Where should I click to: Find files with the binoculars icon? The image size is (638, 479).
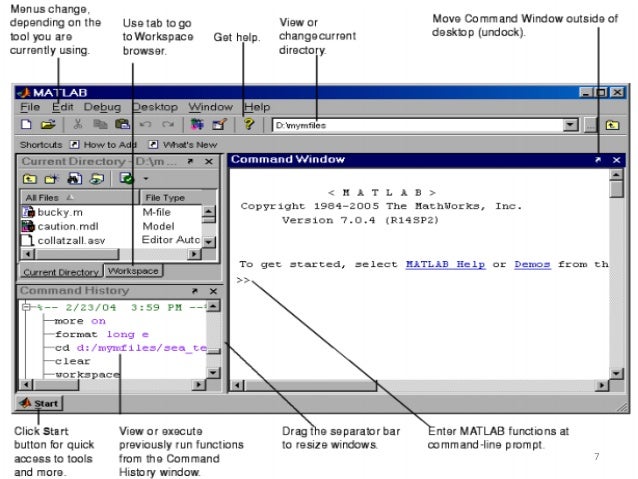[74, 178]
